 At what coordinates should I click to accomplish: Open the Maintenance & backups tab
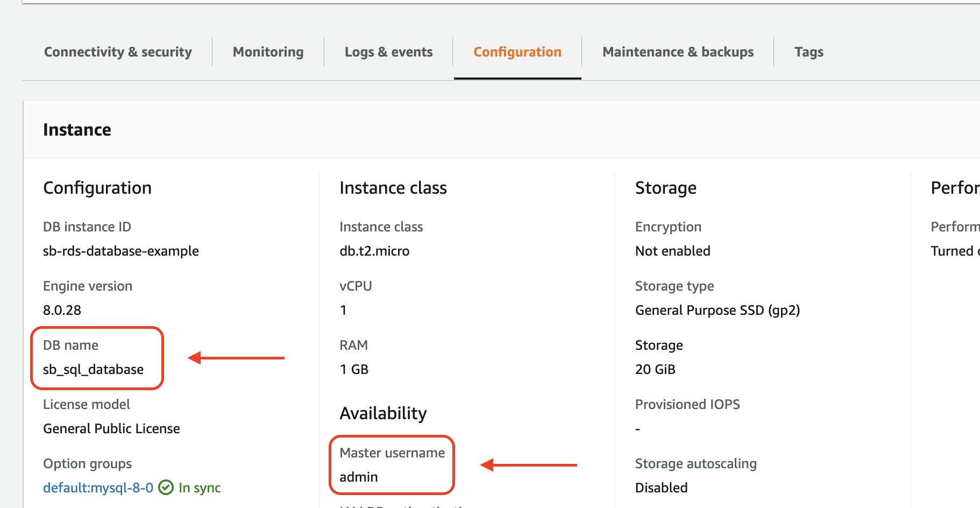coord(678,52)
